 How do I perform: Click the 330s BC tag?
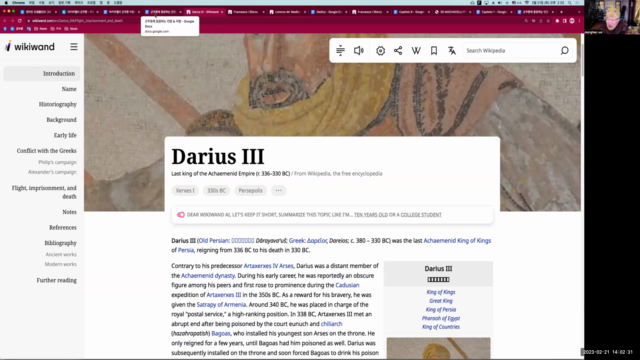pos(216,191)
